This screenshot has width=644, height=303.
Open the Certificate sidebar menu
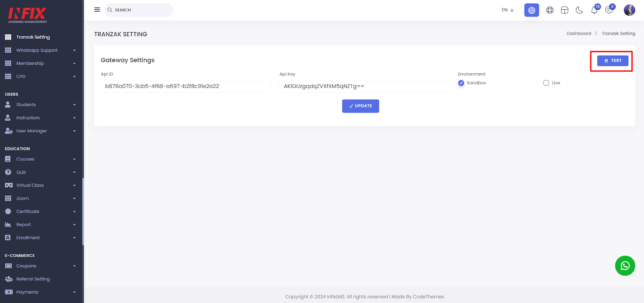28,212
